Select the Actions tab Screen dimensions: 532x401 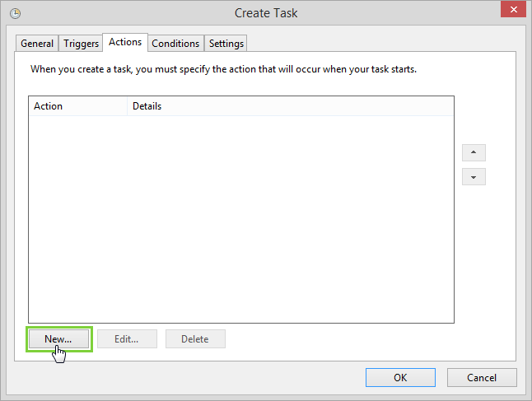[125, 42]
